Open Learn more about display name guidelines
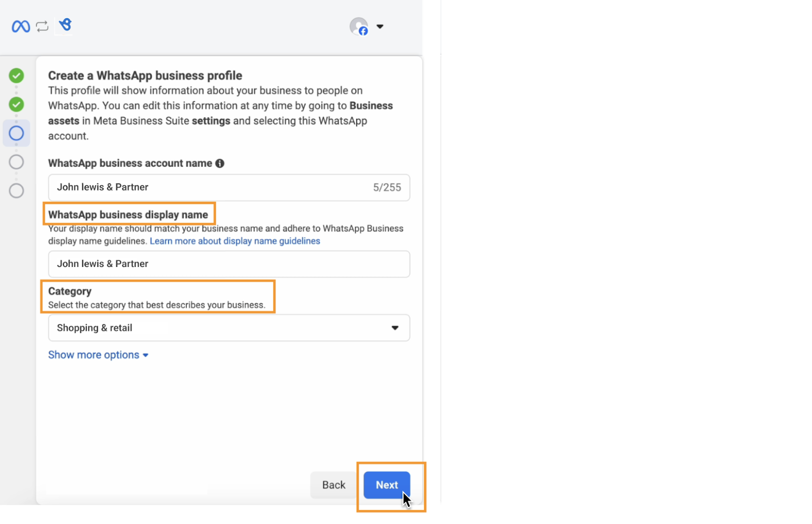Screen dimensions: 812x524 click(235, 241)
